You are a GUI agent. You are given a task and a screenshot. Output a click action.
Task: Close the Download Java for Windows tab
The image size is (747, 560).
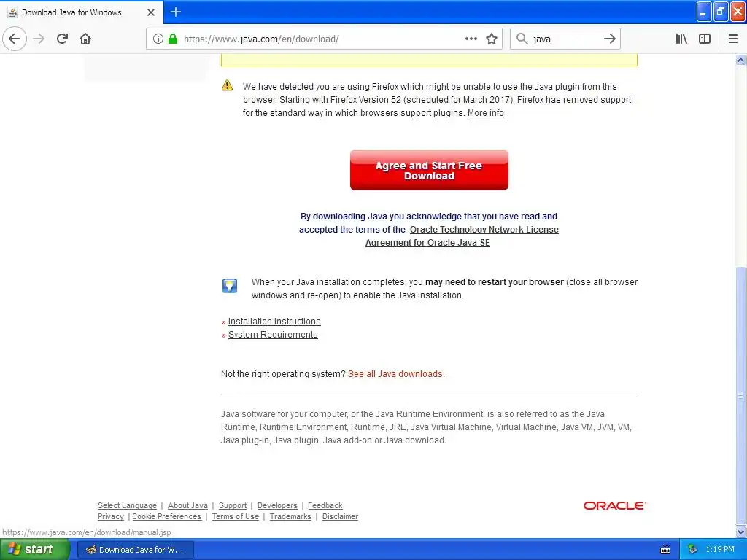click(151, 12)
